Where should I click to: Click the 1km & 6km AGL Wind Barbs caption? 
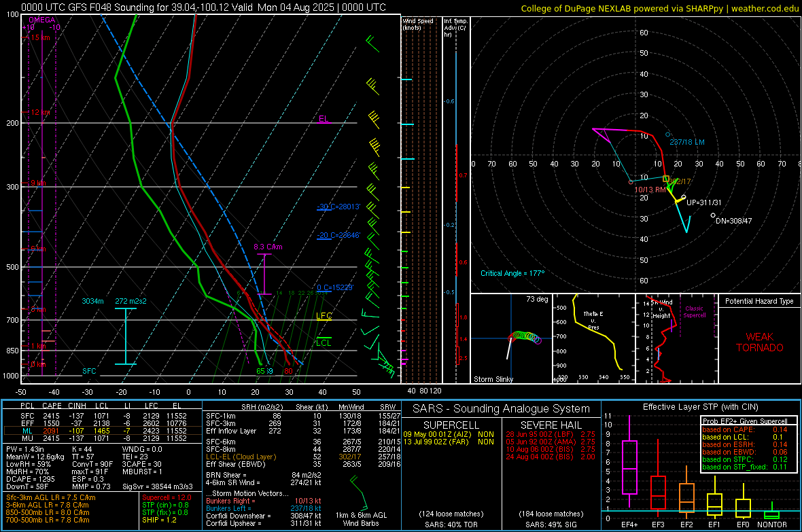(361, 519)
